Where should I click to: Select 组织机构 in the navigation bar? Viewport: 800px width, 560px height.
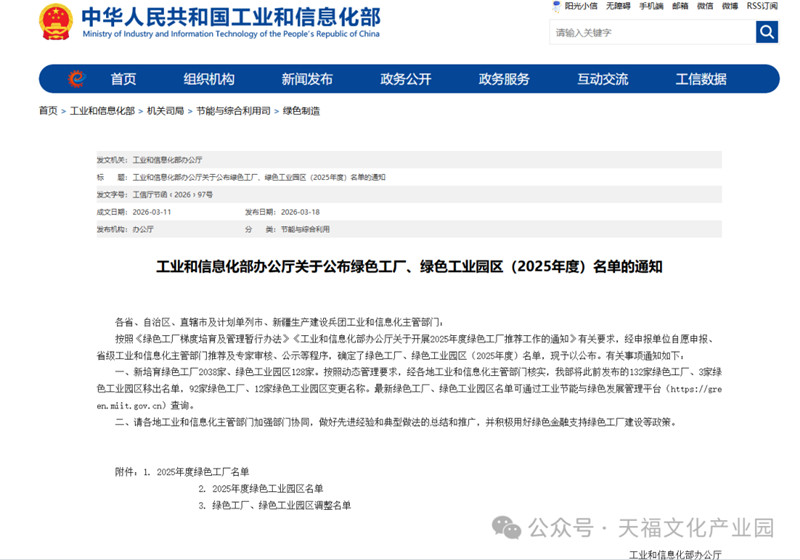[209, 79]
